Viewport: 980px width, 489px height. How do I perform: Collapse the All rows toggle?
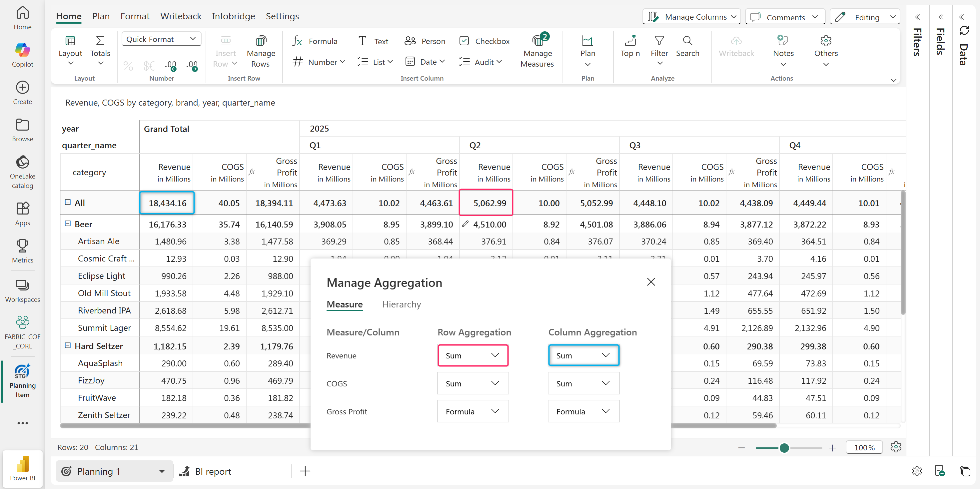click(68, 202)
